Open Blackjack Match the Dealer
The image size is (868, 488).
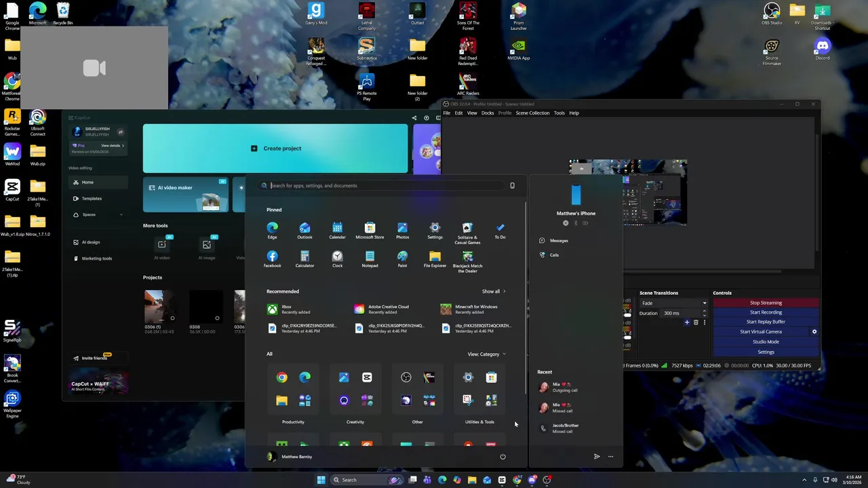point(467,262)
